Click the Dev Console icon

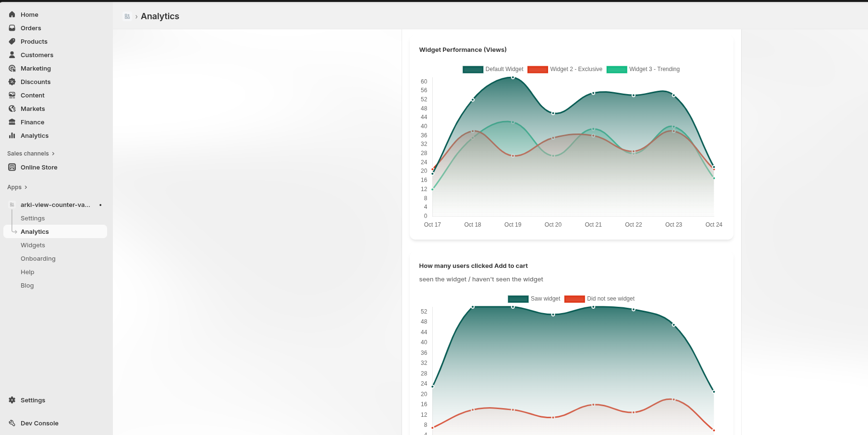(x=12, y=423)
